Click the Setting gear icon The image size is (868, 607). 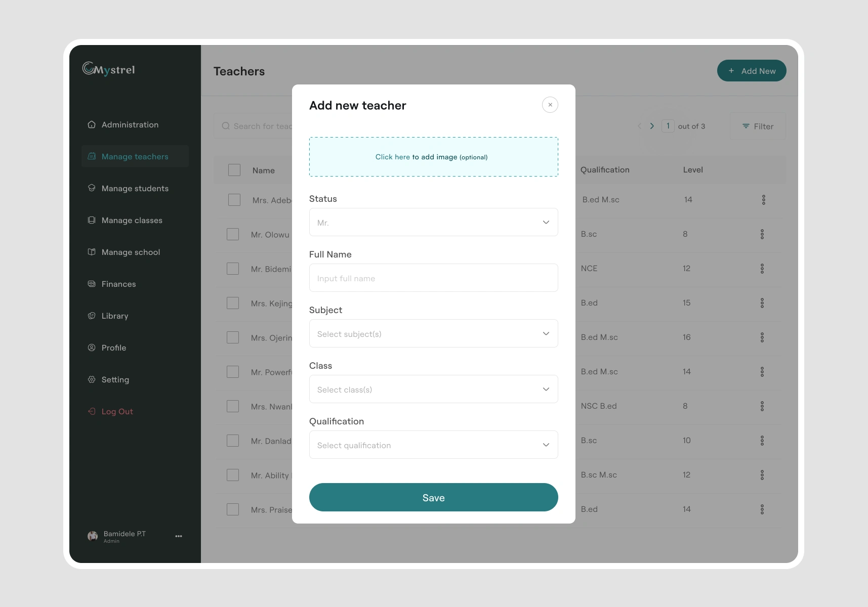92,379
